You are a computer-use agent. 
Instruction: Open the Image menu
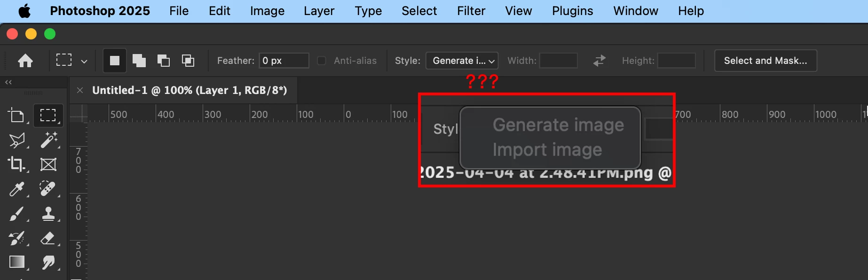tap(267, 11)
